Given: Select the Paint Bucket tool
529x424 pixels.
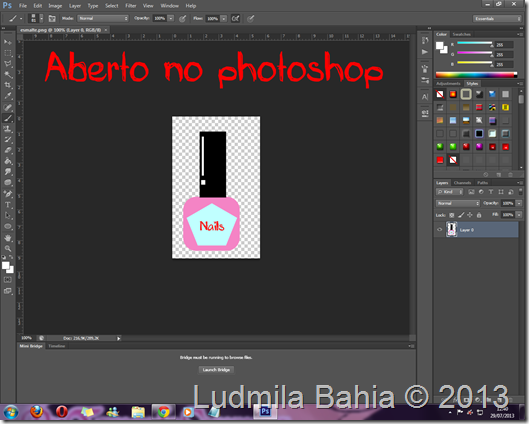Looking at the screenshot, I should click(7, 161).
